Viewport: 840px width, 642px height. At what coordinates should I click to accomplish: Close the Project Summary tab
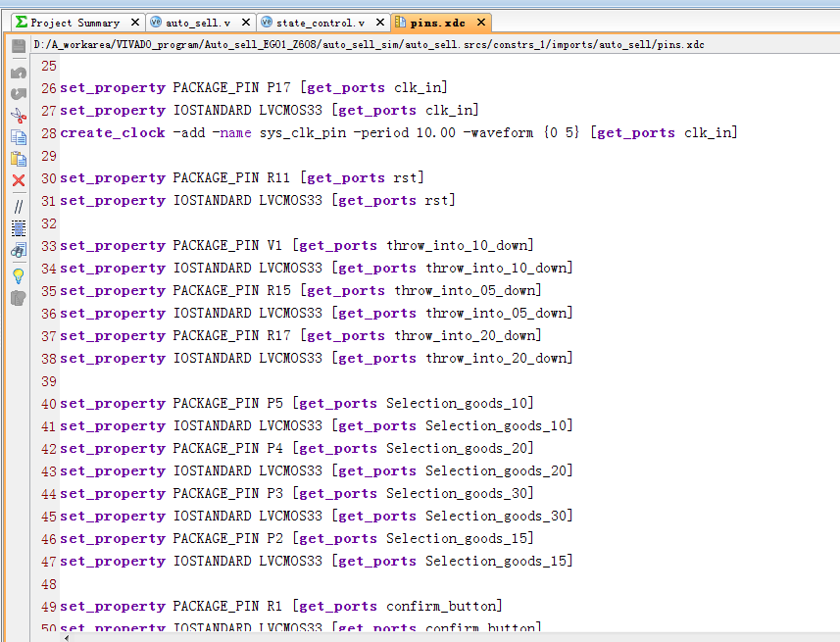point(135,22)
